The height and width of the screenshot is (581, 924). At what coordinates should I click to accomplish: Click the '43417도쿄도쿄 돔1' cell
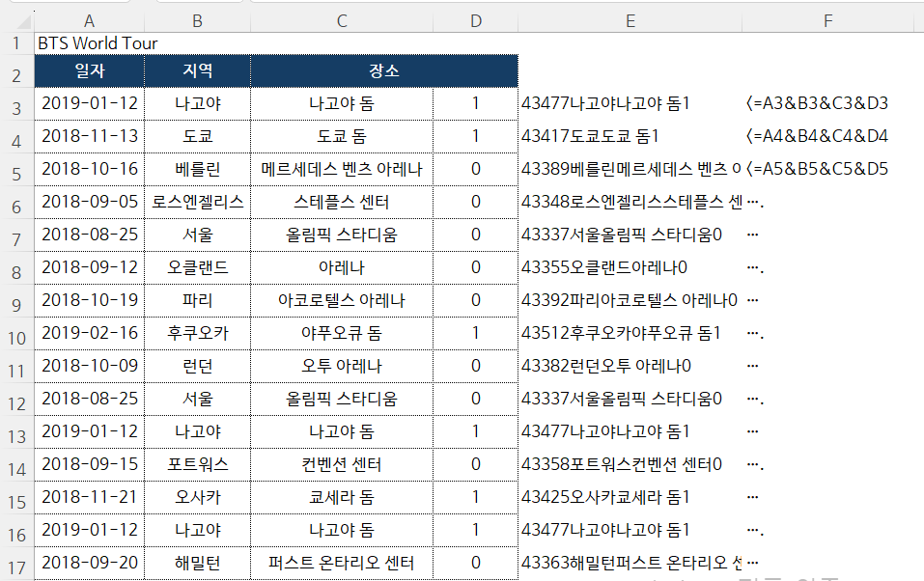point(630,136)
